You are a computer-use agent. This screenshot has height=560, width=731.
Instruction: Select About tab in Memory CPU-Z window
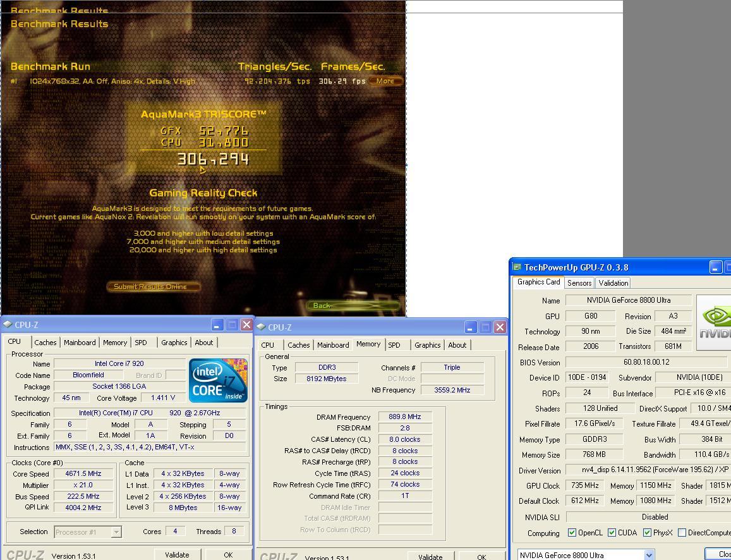click(457, 345)
